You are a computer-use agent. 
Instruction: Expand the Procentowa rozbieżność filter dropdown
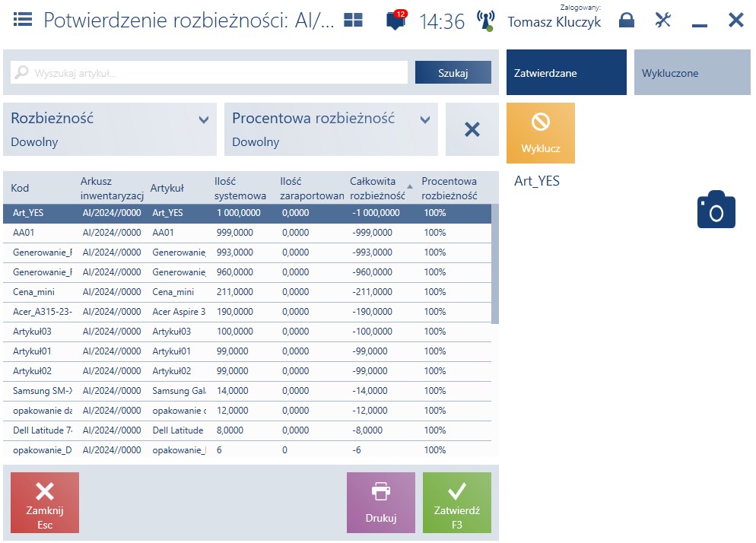point(332,129)
